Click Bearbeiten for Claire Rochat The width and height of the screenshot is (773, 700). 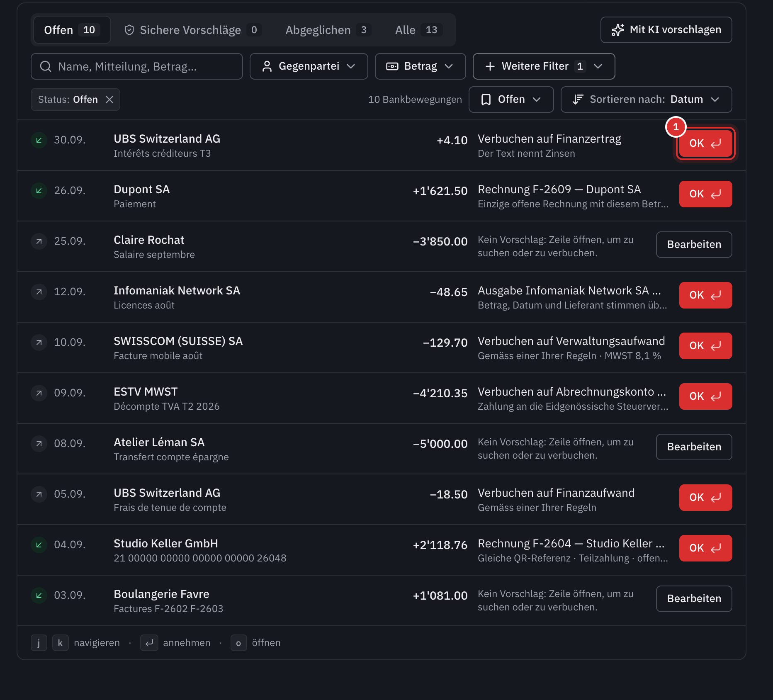click(694, 245)
